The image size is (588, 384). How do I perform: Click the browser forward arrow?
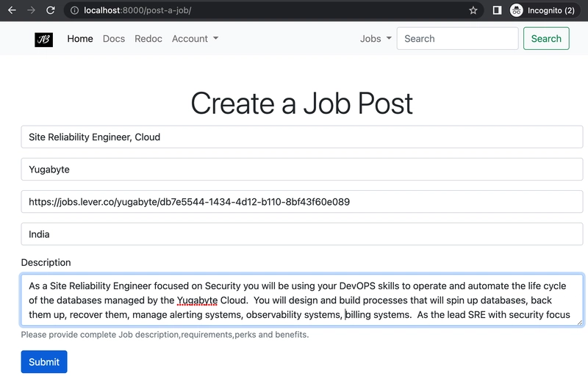31,11
